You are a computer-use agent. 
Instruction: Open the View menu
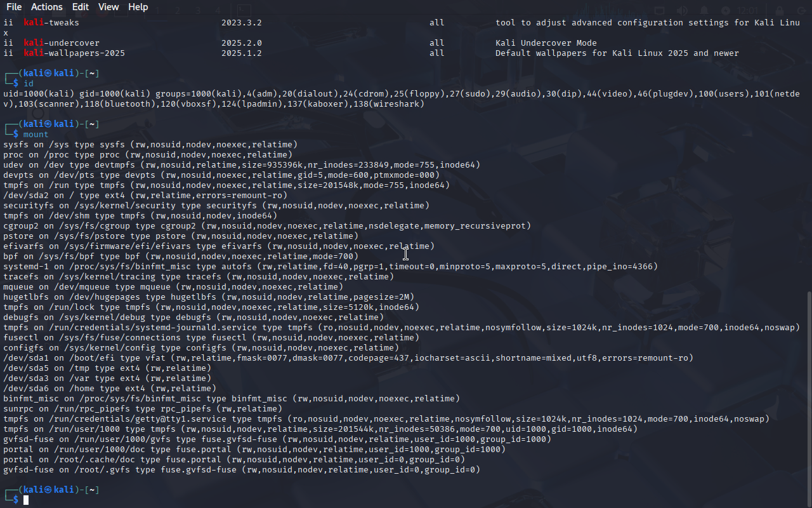108,7
